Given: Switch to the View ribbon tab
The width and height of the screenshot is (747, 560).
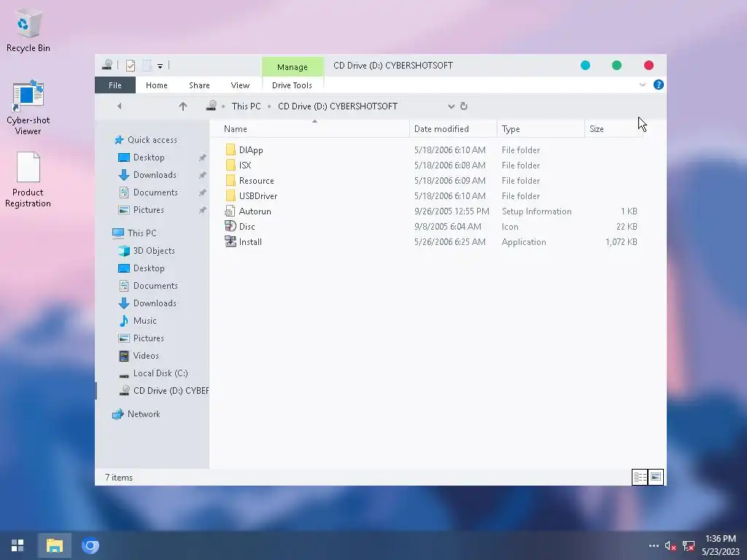Looking at the screenshot, I should pyautogui.click(x=240, y=85).
